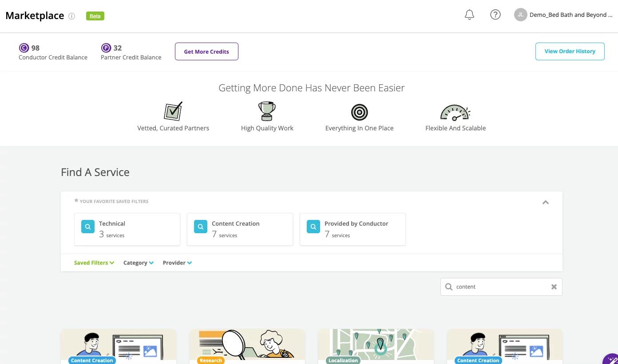Open the Research service card
The height and width of the screenshot is (364, 618).
tap(247, 346)
